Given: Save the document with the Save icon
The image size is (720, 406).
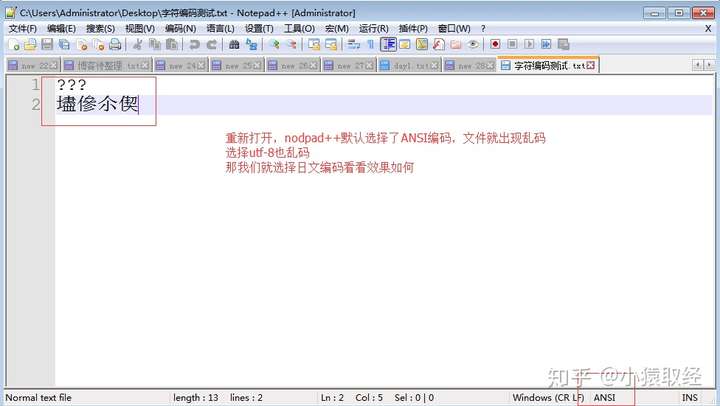Looking at the screenshot, I should pos(46,45).
